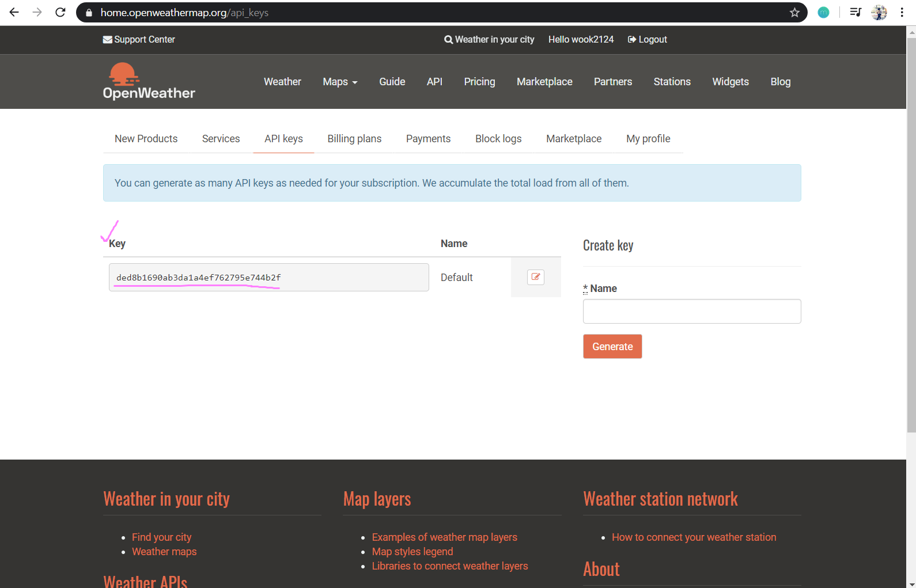Open the media control playlist icon
Viewport: 916px width, 588px height.
[856, 12]
